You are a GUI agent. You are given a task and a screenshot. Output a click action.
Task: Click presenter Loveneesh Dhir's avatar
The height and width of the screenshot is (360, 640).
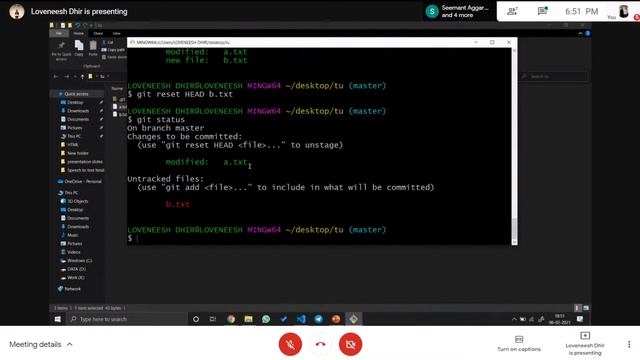(17, 11)
